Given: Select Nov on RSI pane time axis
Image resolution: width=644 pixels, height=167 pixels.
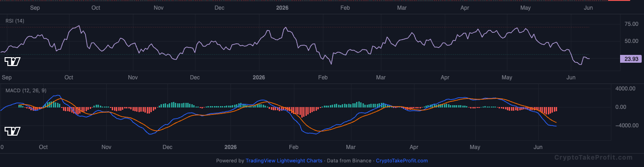Looking at the screenshot, I should [x=133, y=78].
